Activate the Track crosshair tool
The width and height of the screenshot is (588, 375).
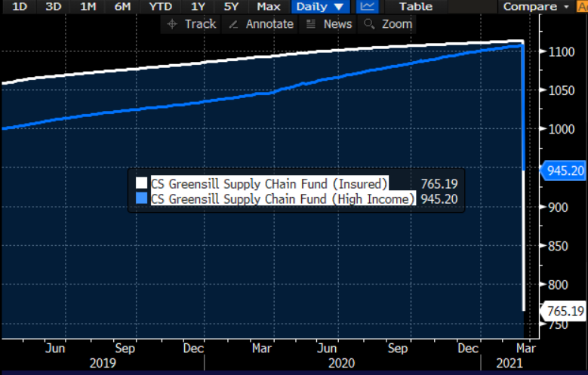click(191, 24)
